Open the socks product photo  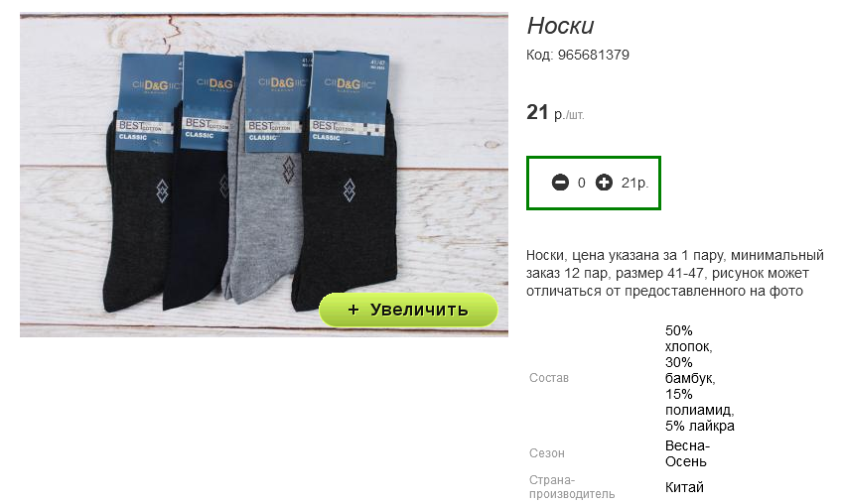coord(264,175)
